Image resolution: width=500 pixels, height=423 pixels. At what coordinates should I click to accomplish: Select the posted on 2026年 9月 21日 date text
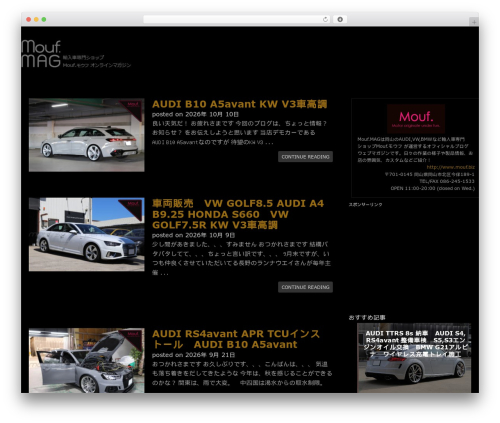pos(194,355)
